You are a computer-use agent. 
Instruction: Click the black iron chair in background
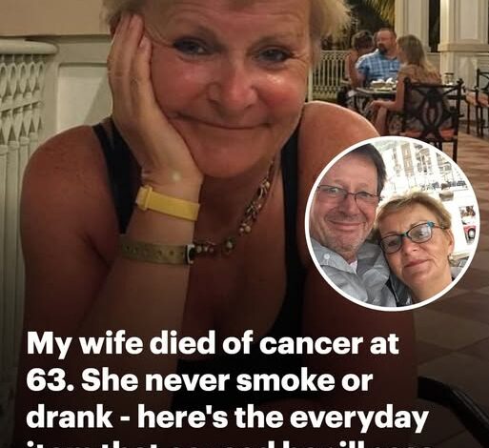tap(430, 116)
